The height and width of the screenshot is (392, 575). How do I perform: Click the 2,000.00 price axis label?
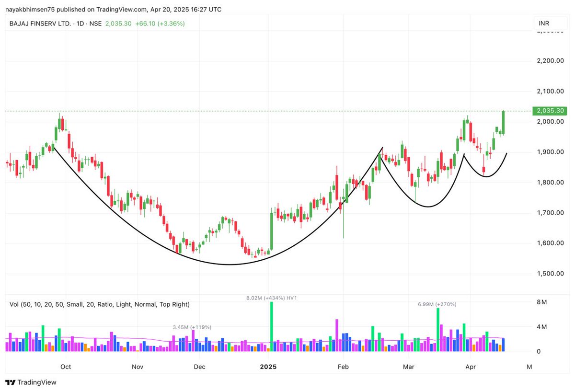551,122
